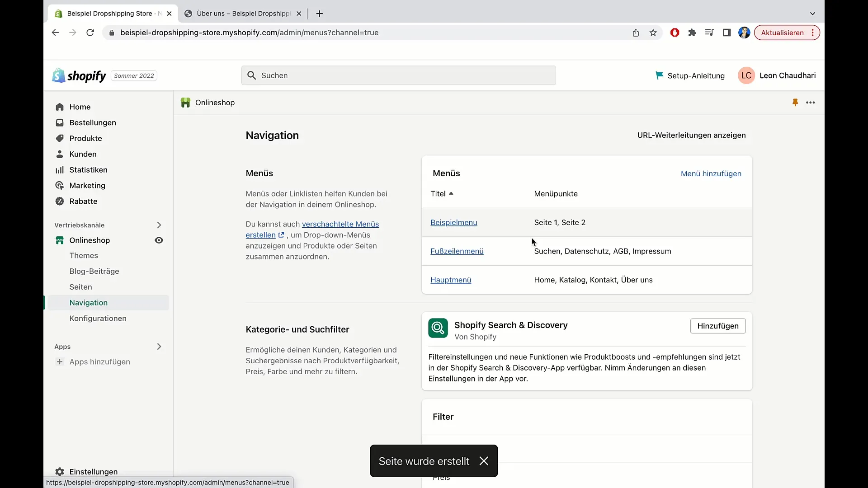
Task: Open Hauptmenü navigation menu
Action: [x=451, y=279]
